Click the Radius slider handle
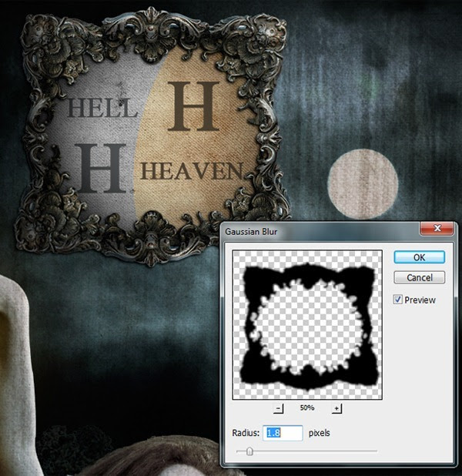The width and height of the screenshot is (462, 476). tap(249, 451)
